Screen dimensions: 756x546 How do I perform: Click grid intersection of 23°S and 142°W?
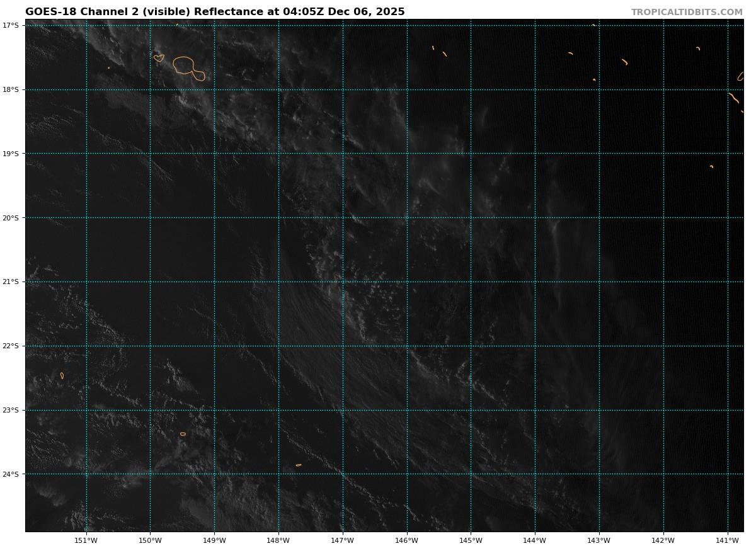[663, 410]
